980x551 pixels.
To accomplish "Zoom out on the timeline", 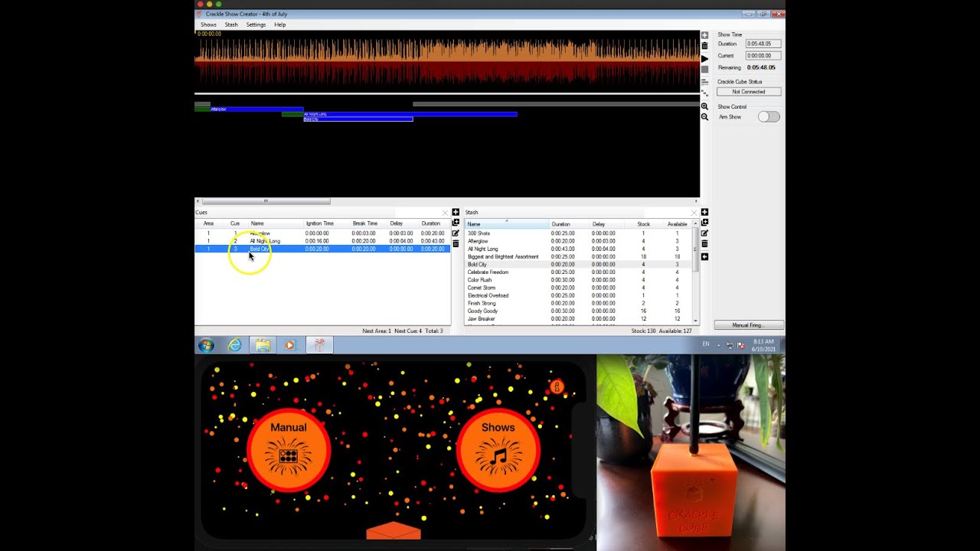I will pos(704,117).
